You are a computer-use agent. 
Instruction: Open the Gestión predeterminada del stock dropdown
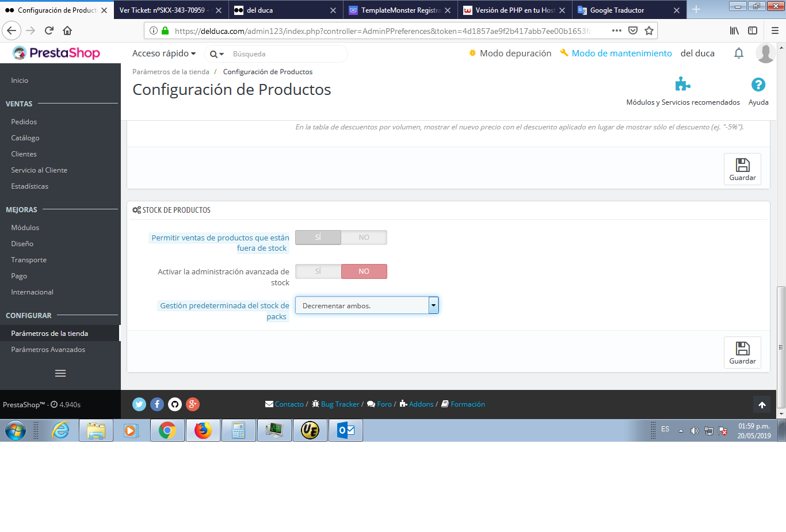[433, 305]
